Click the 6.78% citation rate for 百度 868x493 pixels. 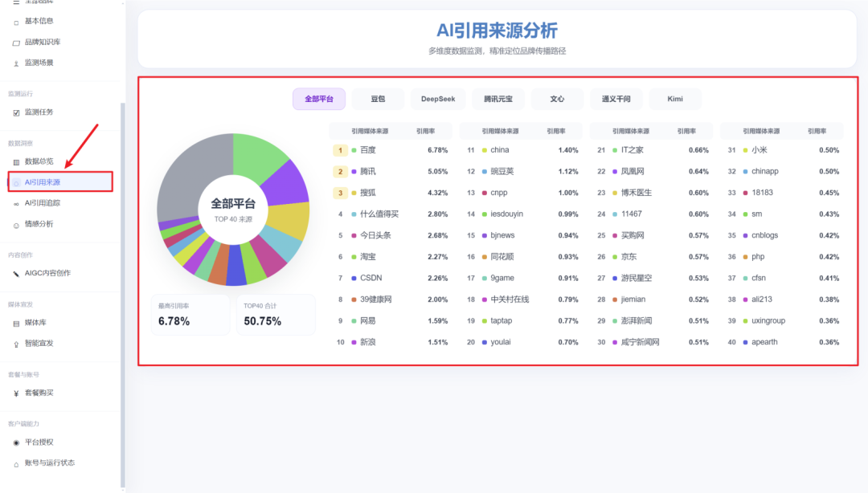(x=437, y=150)
